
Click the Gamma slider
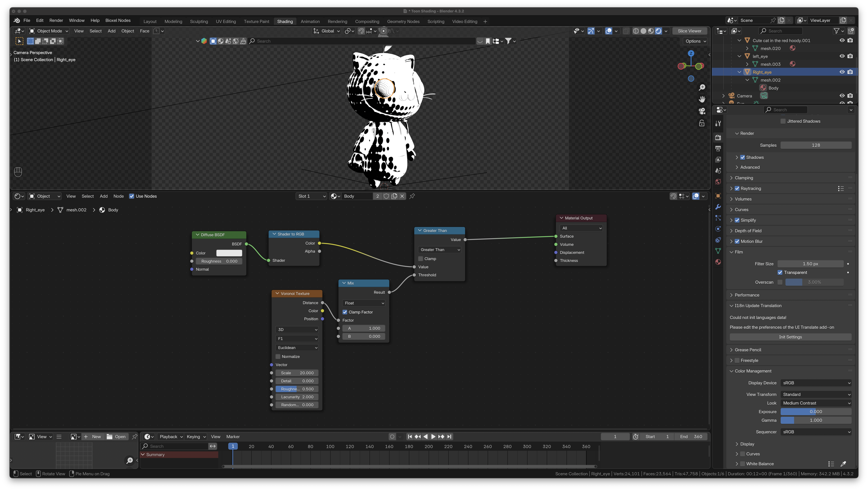tap(816, 421)
